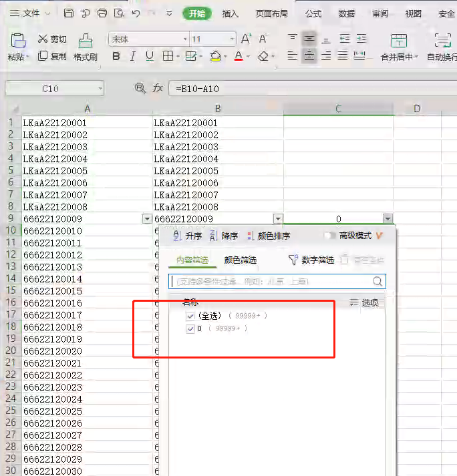Viewport: 457px width, 476px height.
Task: Click decrease indent icon
Action: (345, 39)
